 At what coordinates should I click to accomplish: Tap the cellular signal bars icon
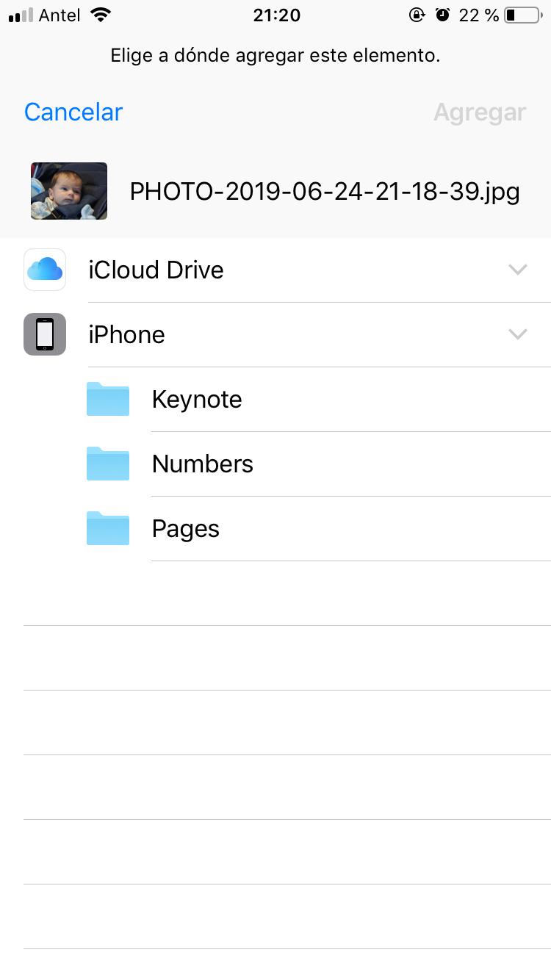point(21,15)
